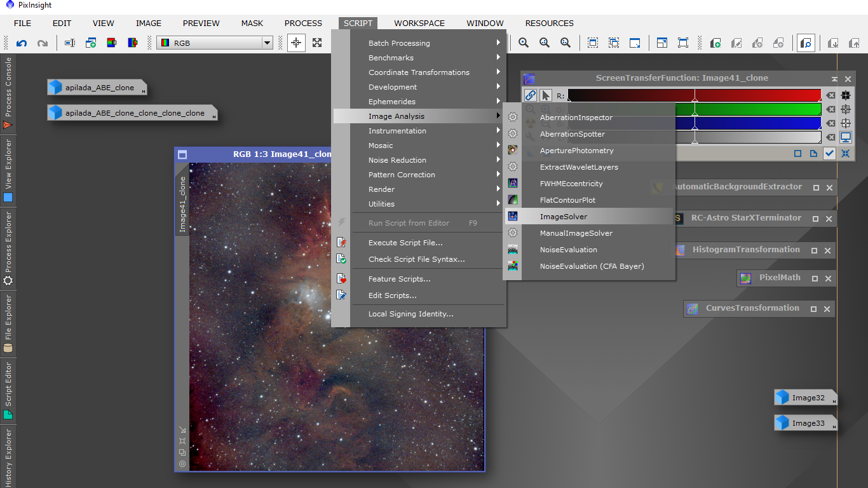Click the HistogramTransformation window icon
The width and height of the screenshot is (868, 488).
tap(680, 250)
